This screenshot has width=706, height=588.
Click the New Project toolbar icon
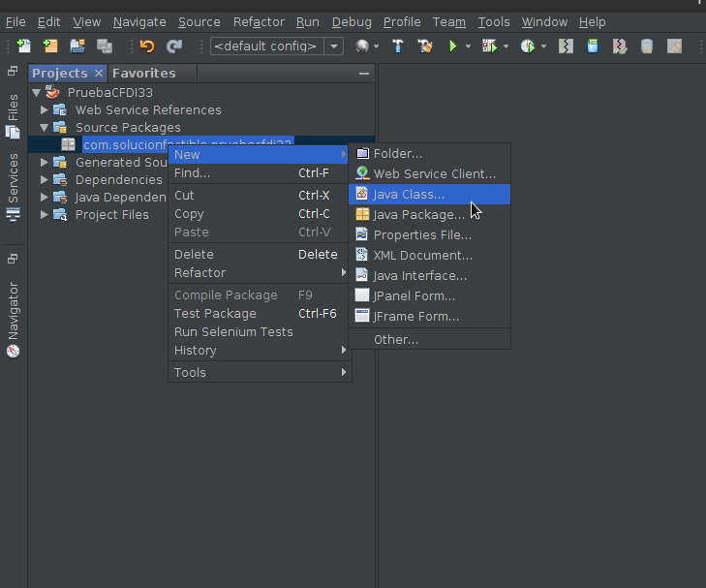[x=50, y=46]
